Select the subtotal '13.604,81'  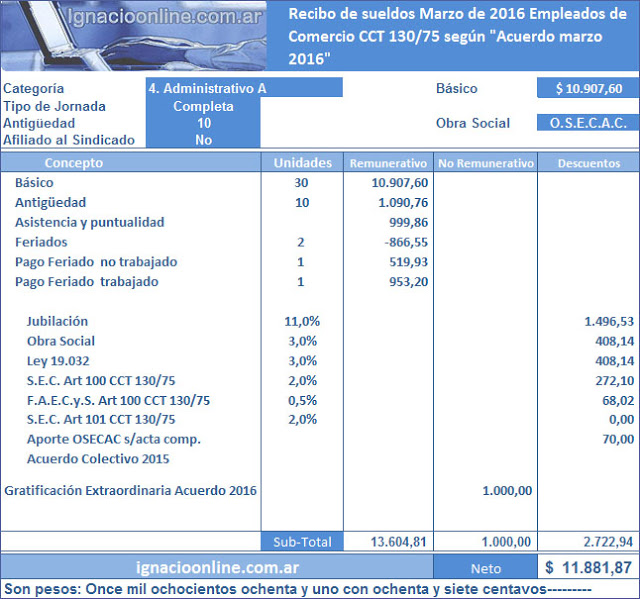point(398,541)
